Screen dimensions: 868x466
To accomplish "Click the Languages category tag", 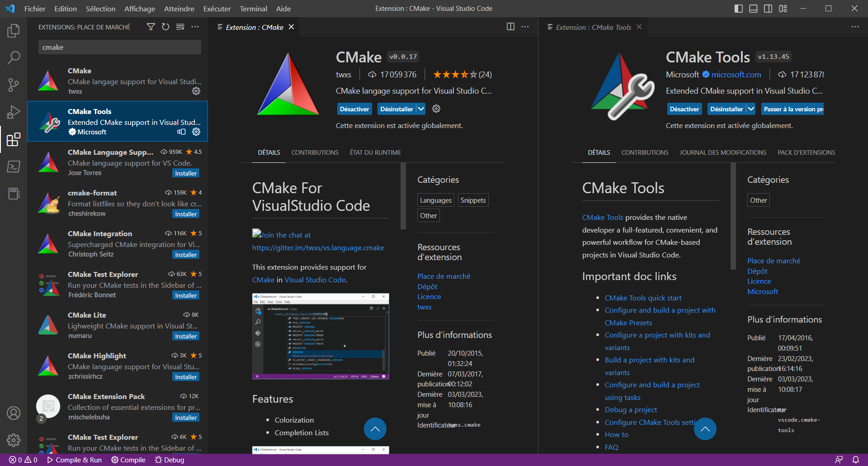I will 435,200.
